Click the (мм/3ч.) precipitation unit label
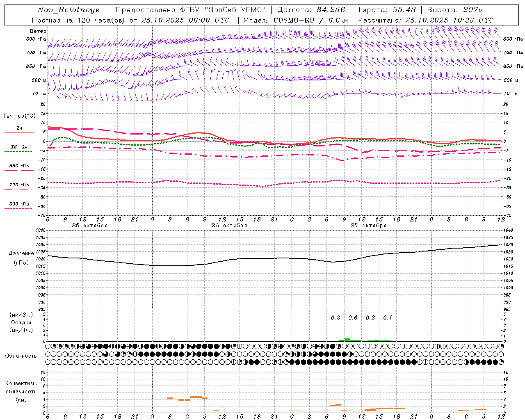 [x=21, y=315]
